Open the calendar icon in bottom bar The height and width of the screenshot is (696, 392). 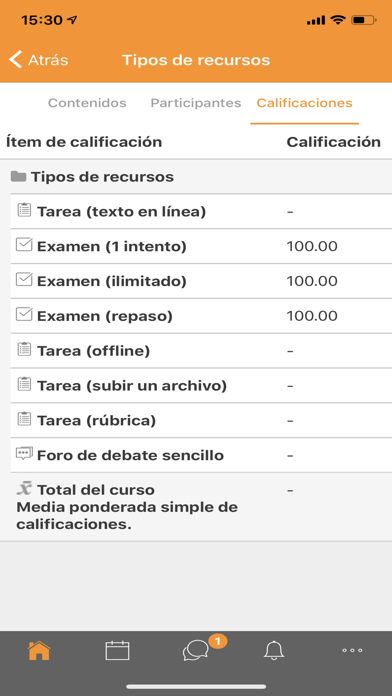tap(117, 651)
